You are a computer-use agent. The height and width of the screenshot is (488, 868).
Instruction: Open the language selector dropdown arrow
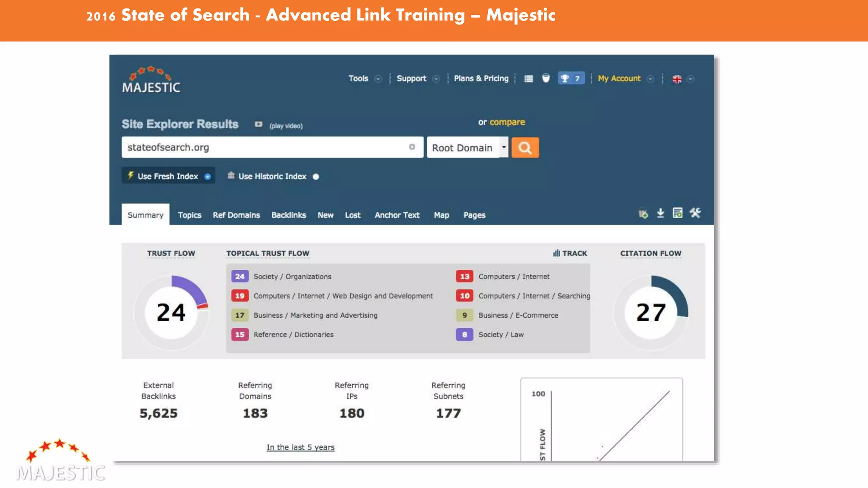click(690, 79)
